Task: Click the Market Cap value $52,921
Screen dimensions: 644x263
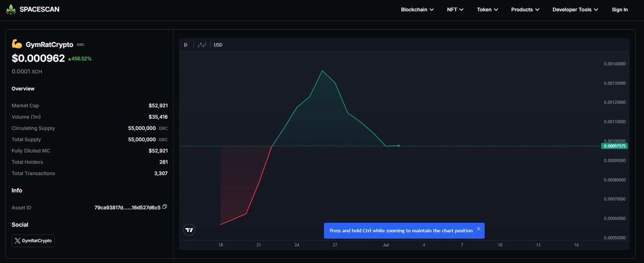Action: click(x=158, y=106)
